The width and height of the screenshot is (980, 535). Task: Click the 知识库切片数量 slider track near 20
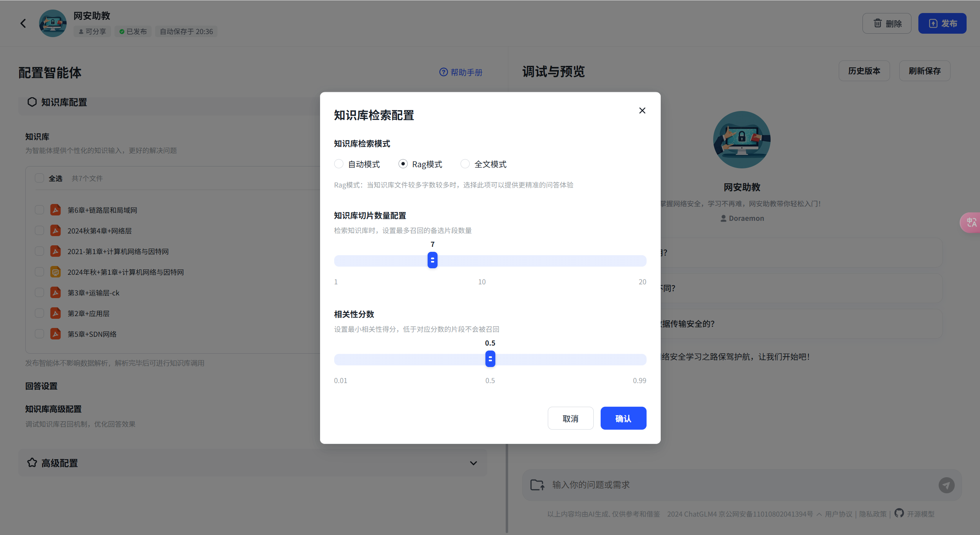(x=643, y=261)
